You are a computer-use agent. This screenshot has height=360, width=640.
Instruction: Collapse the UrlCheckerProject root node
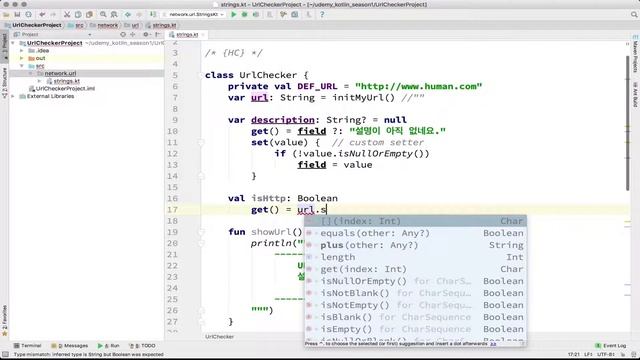click(x=13, y=43)
